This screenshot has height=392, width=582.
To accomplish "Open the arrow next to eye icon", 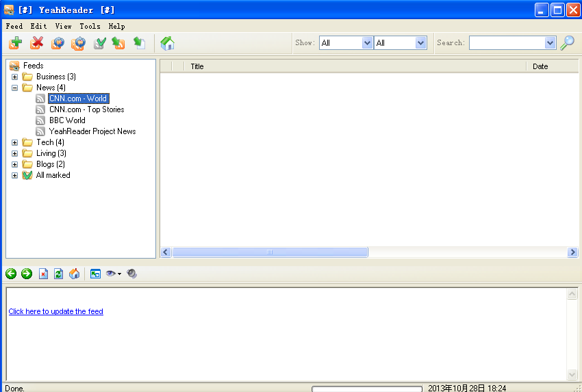I will [x=119, y=274].
